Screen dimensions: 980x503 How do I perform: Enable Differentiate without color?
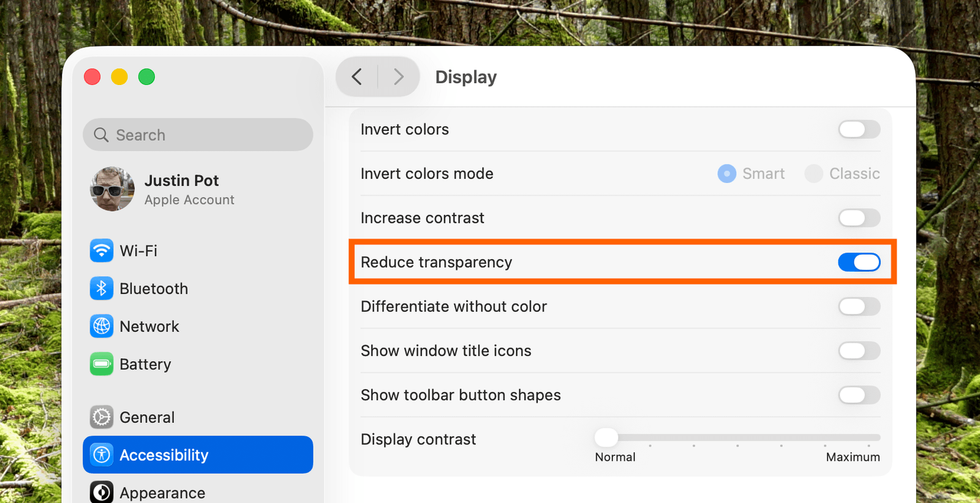(859, 307)
